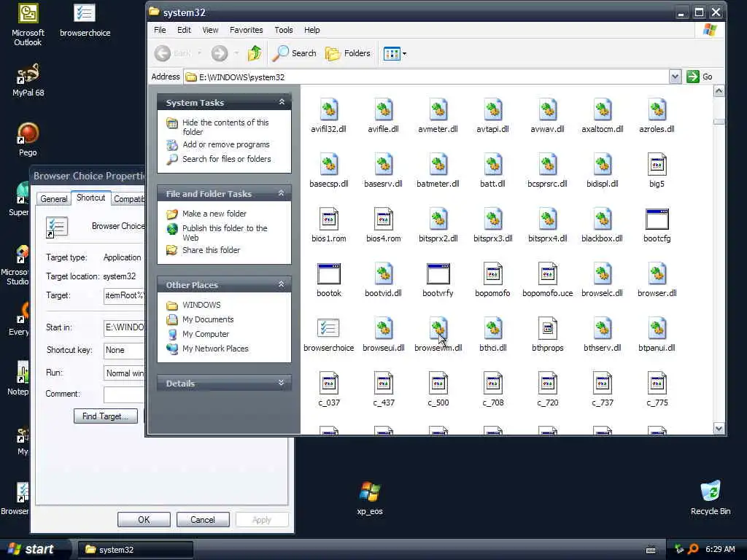
Task: Click the Up folder toolbar icon
Action: (x=255, y=53)
